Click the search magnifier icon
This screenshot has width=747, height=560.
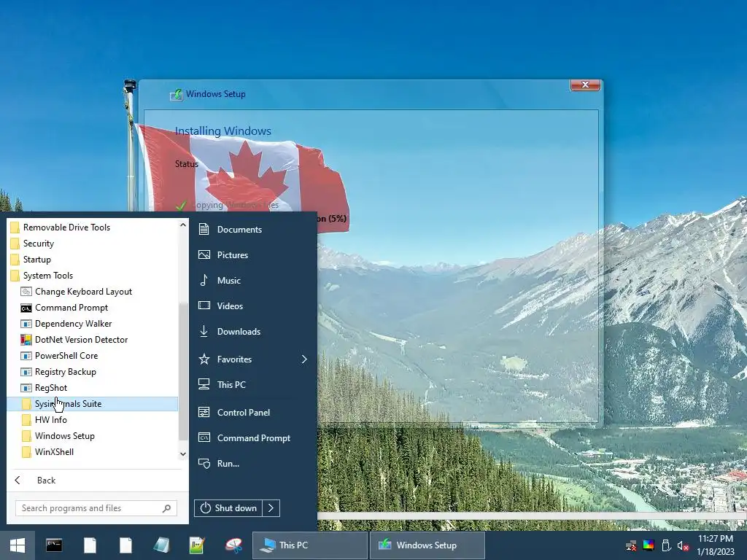point(166,508)
